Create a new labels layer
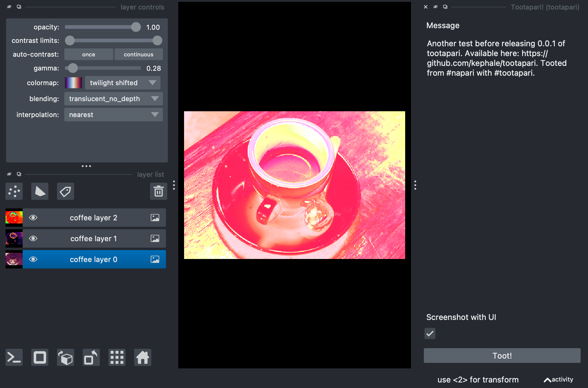This screenshot has height=388, width=588. 66,192
